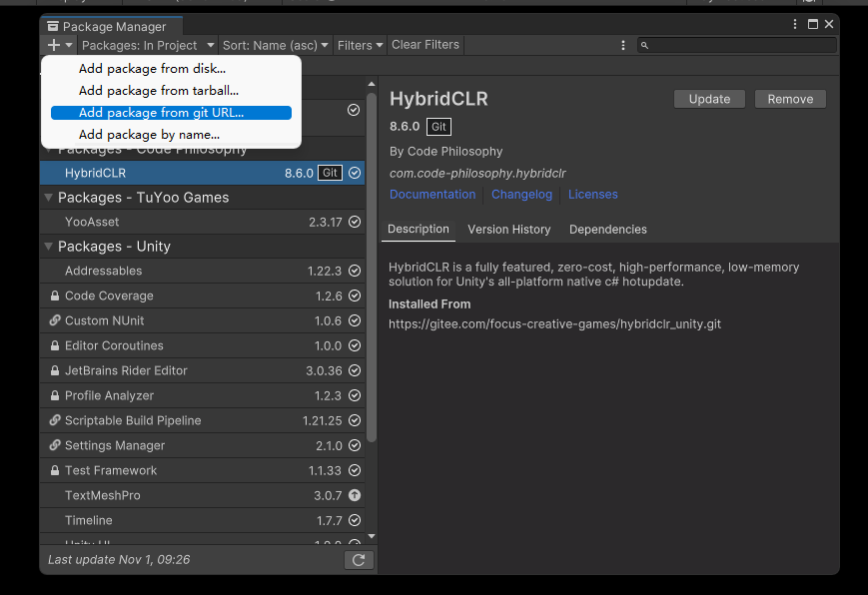868x595 pixels.
Task: Click the Package Manager tab icon
Action: pos(53,26)
